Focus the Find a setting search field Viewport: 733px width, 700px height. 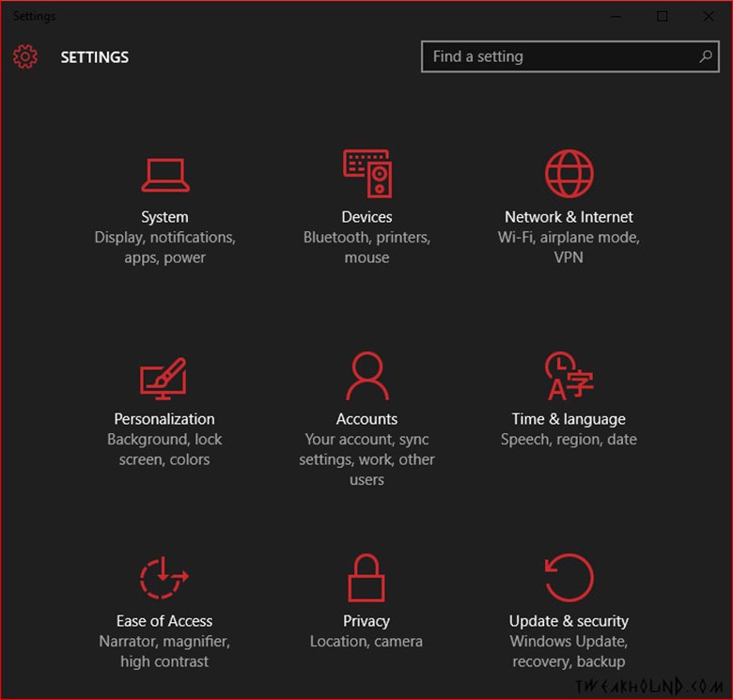[559, 56]
